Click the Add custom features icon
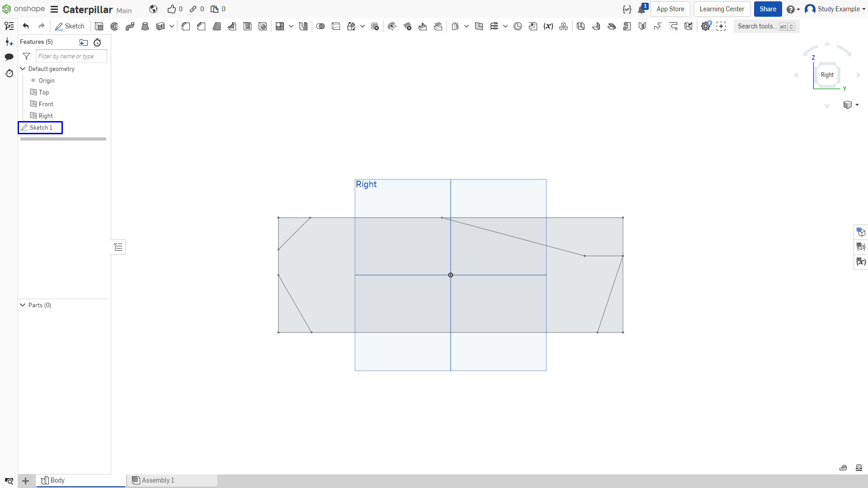The height and width of the screenshot is (488, 868). [721, 26]
